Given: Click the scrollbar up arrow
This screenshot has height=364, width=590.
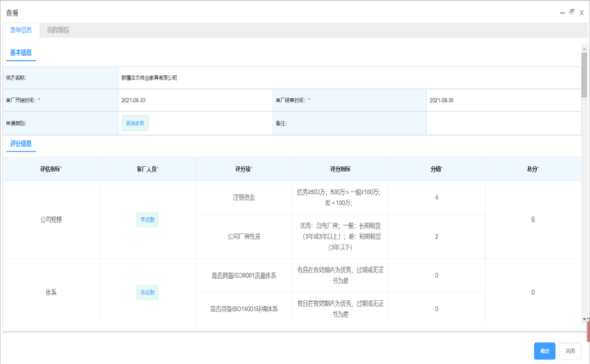Looking at the screenshot, I should [584, 49].
